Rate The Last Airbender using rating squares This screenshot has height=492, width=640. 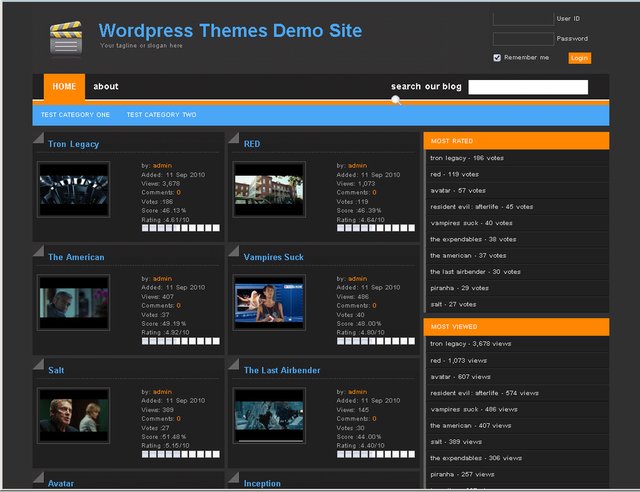click(376, 454)
